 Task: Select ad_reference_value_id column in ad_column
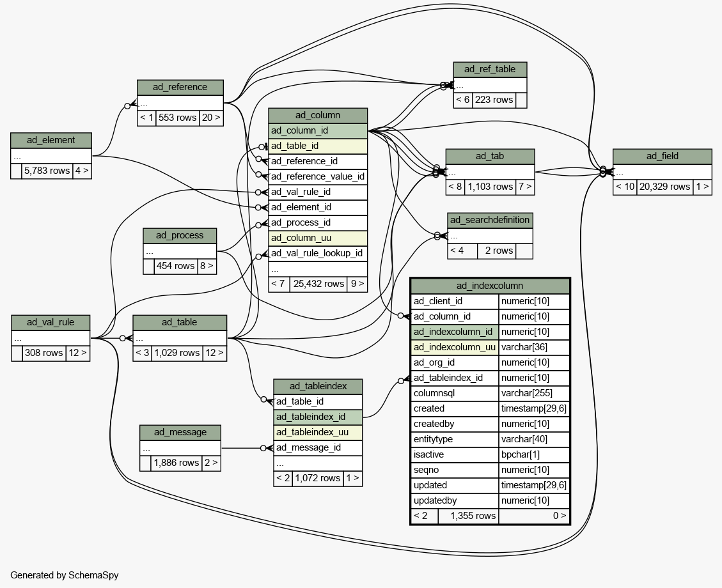(318, 177)
